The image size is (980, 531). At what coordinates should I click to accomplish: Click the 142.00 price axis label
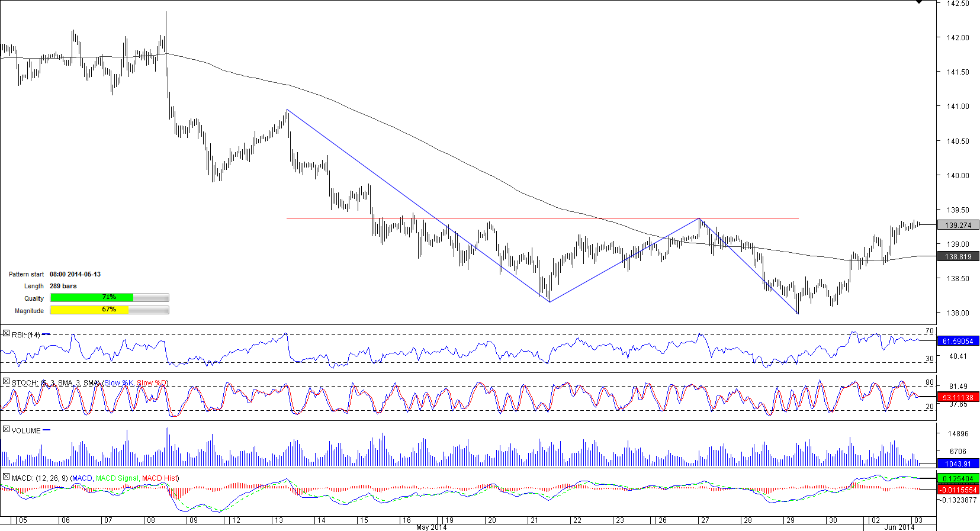(957, 37)
